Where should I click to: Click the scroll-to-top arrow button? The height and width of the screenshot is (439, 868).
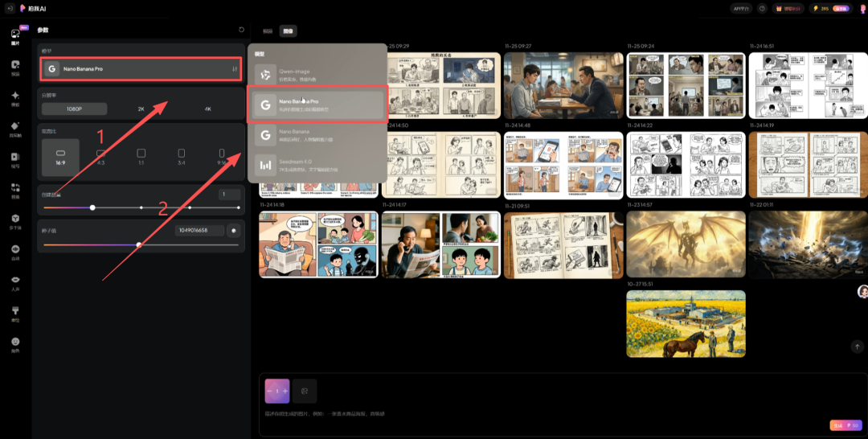tap(857, 346)
